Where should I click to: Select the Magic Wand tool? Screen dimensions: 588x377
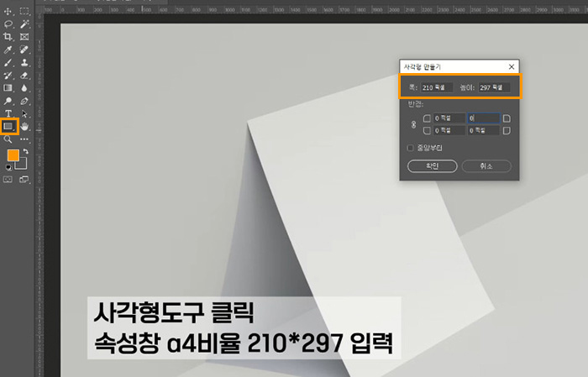pos(24,24)
